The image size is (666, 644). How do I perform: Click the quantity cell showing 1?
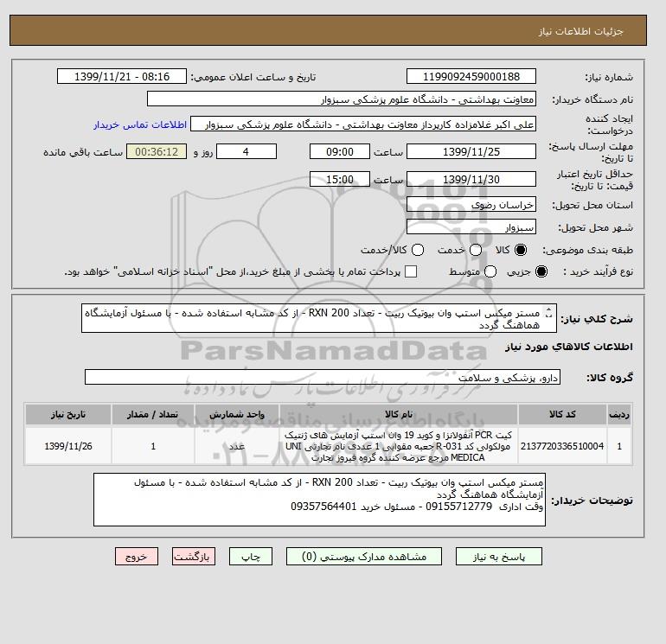(153, 446)
